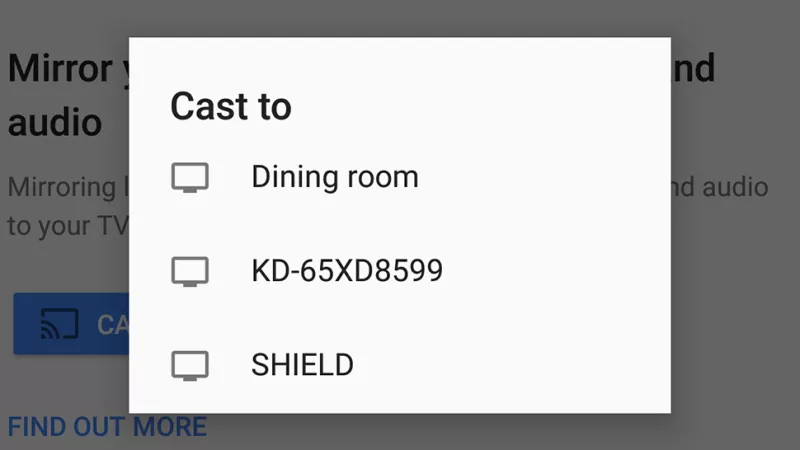
Task: Tap the TV icon beside Dining room
Action: coord(190,178)
